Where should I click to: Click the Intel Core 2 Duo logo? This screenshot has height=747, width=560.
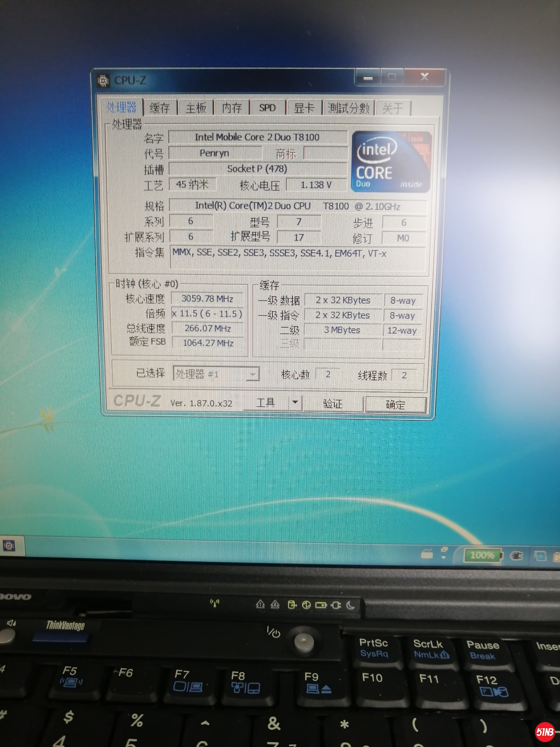pos(391,161)
